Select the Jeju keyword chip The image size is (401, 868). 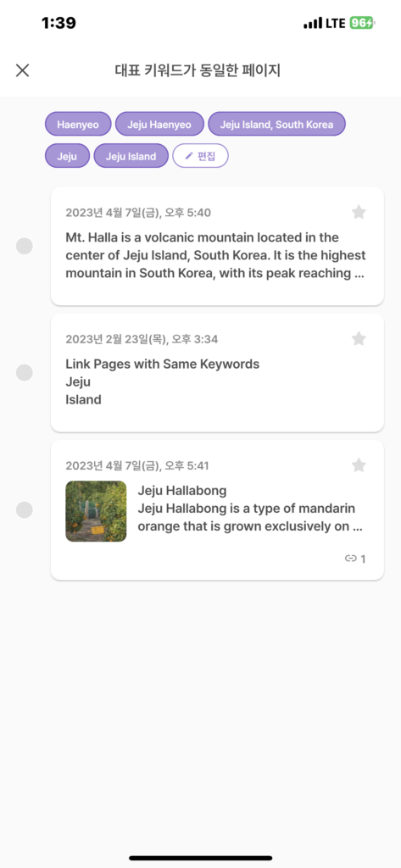coord(67,156)
